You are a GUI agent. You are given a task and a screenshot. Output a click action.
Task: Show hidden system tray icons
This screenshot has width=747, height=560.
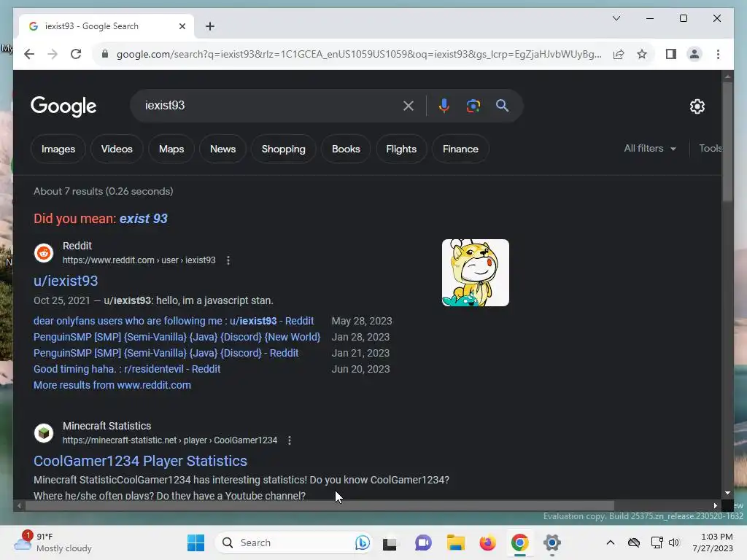click(x=611, y=542)
